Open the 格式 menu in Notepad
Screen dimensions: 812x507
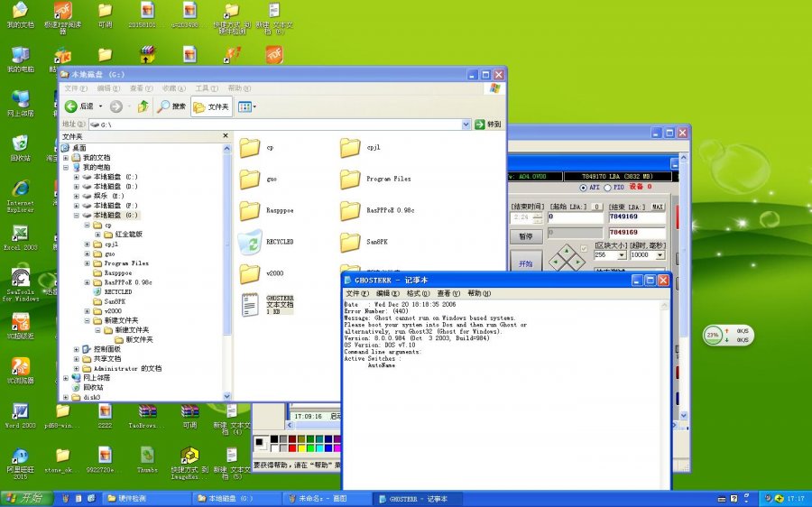click(x=418, y=293)
